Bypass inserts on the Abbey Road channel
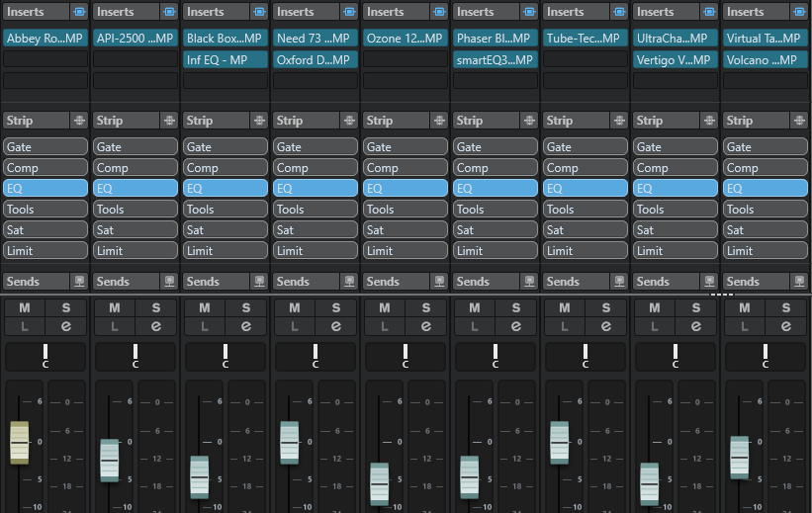The image size is (812, 513). click(79, 12)
